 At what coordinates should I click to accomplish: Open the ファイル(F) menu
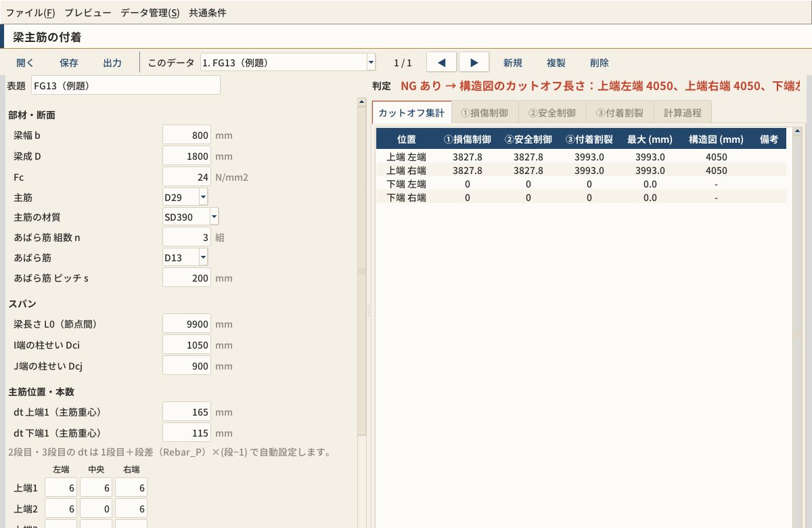[30, 12]
